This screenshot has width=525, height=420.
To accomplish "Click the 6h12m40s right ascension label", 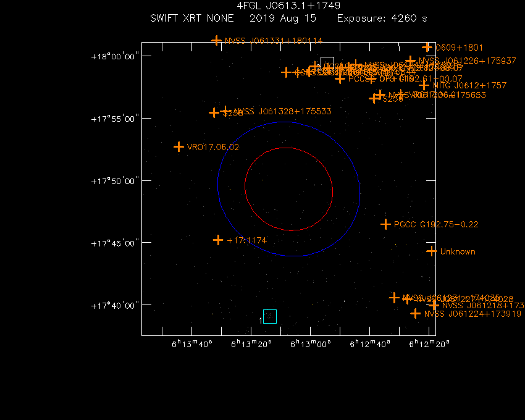I will point(369,343).
